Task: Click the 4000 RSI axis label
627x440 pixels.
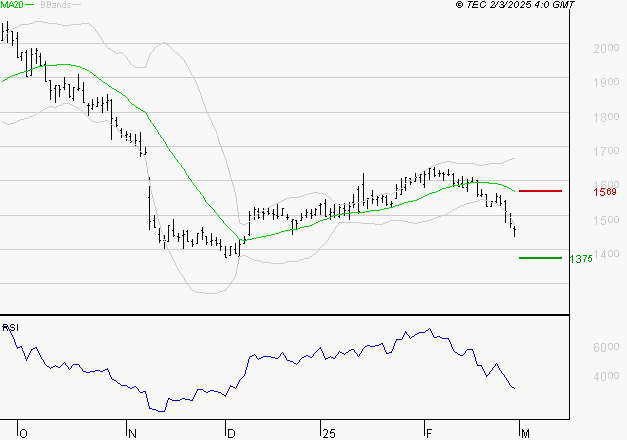Action: (x=606, y=376)
